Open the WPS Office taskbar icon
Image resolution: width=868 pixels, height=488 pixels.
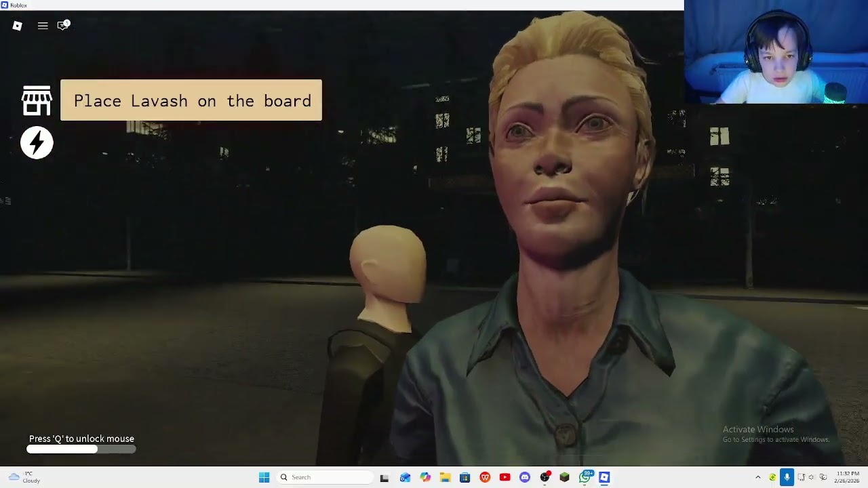(x=485, y=477)
